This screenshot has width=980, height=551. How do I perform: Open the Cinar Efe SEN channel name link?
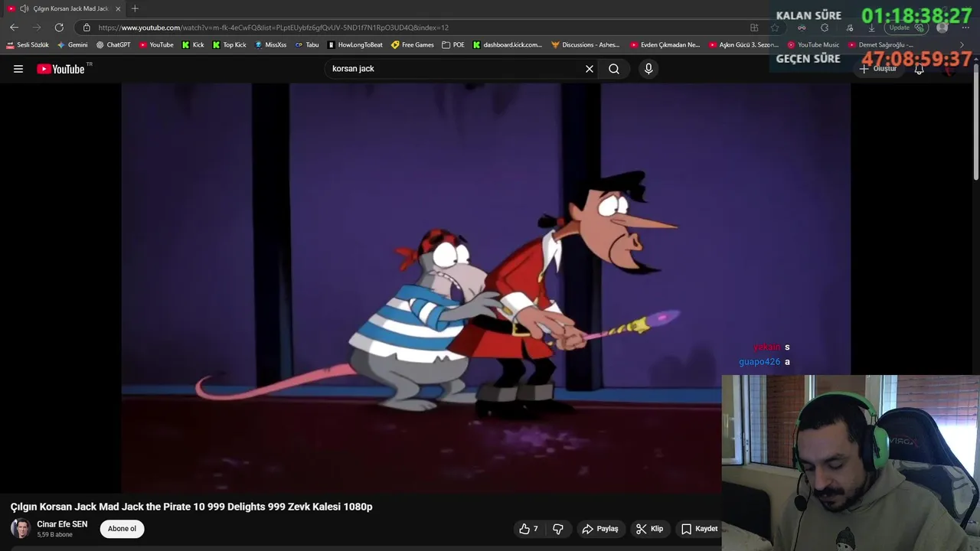pyautogui.click(x=62, y=524)
